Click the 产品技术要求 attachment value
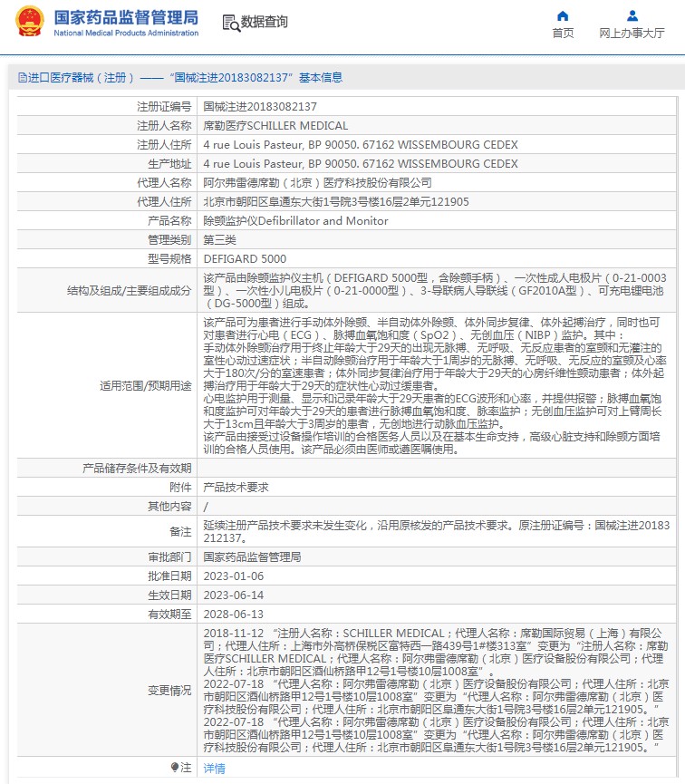This screenshot has width=685, height=784. [236, 487]
